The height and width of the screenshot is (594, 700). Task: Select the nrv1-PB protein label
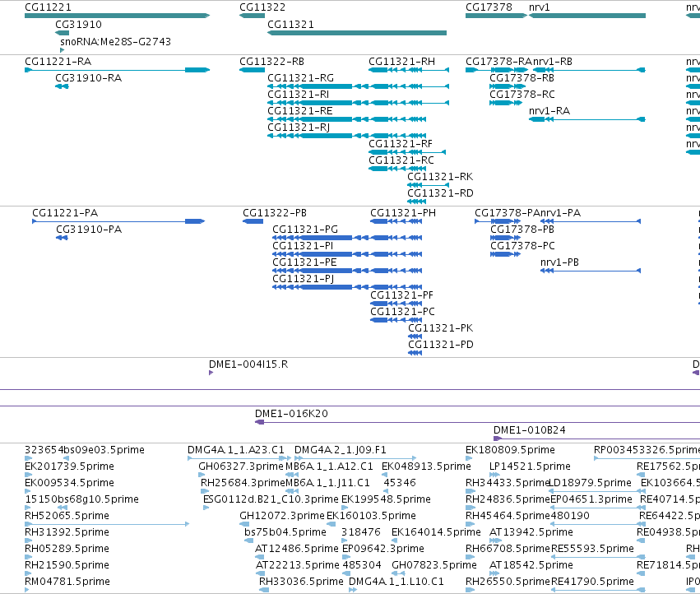click(560, 262)
